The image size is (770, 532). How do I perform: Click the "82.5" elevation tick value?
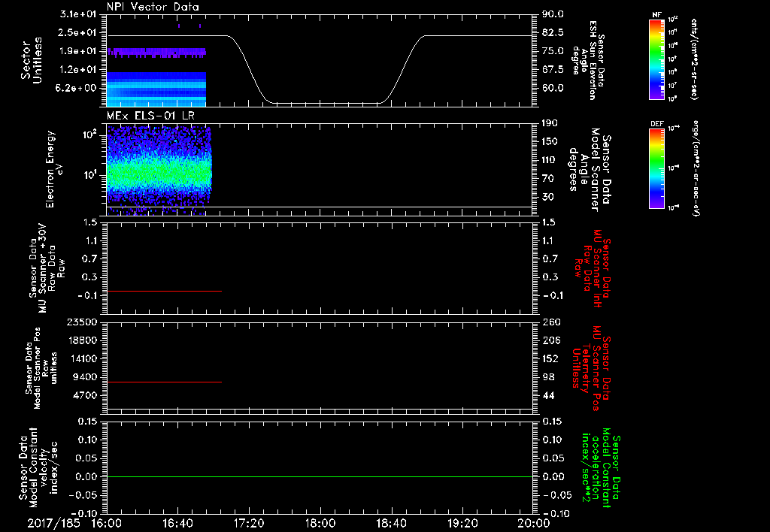[553, 32]
